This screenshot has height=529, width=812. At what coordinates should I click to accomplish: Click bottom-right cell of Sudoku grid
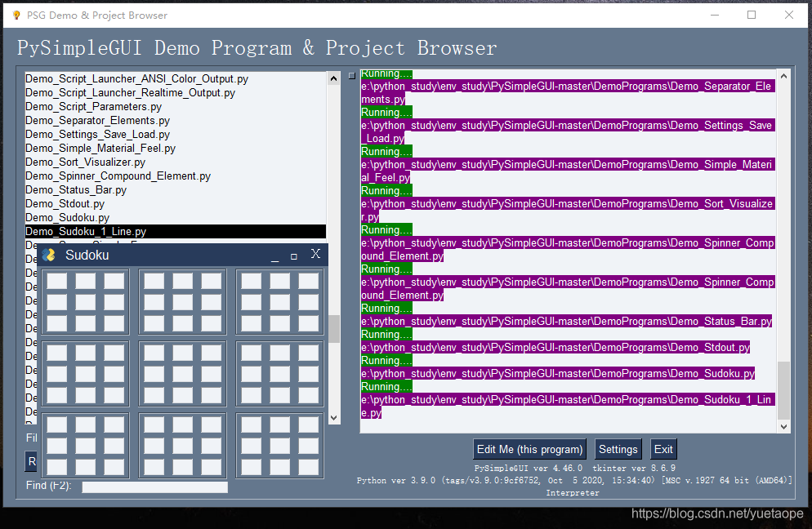click(x=309, y=466)
